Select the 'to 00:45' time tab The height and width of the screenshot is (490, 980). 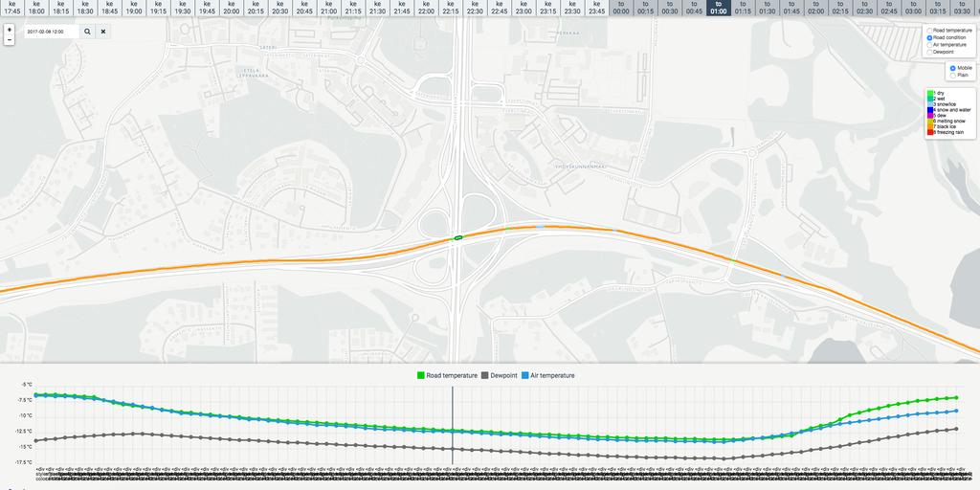click(x=695, y=8)
